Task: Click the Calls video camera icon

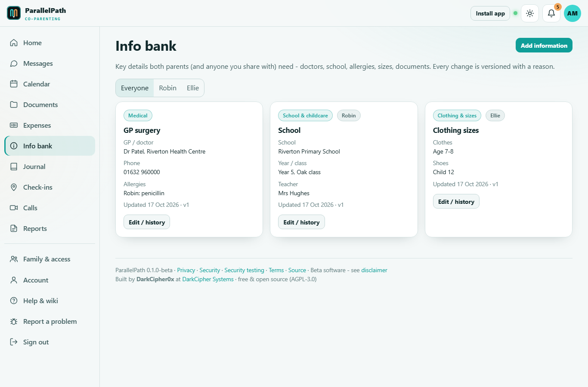Action: tap(14, 208)
